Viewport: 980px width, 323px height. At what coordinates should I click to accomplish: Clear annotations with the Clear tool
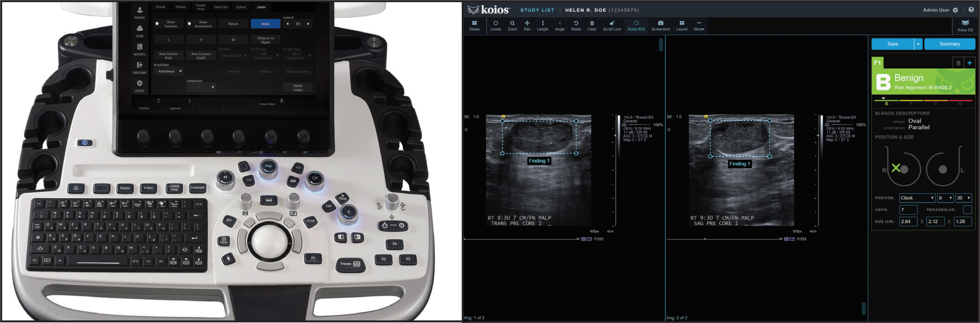click(592, 26)
